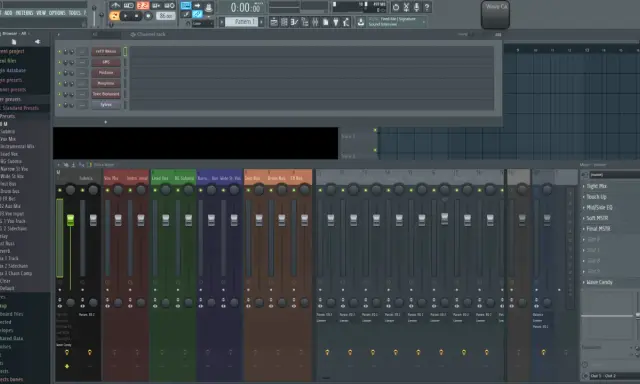Open the snap Line dropdown
Screen dimensions: 640x384
tap(202, 24)
